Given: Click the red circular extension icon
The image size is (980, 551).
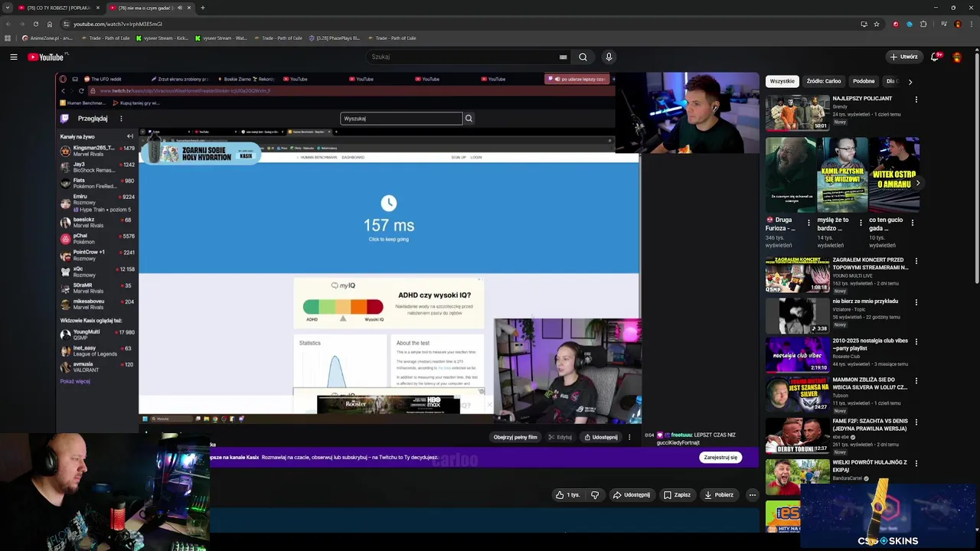Looking at the screenshot, I should (x=896, y=24).
